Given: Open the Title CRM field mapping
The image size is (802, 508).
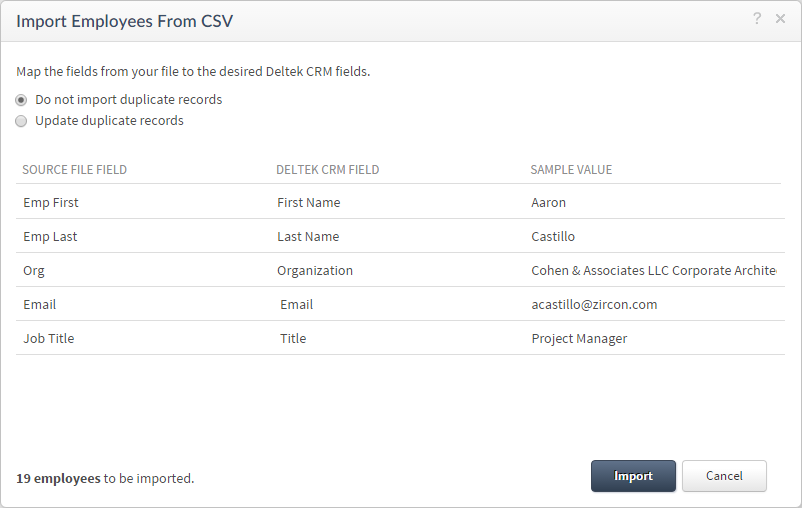Looking at the screenshot, I should 293,338.
